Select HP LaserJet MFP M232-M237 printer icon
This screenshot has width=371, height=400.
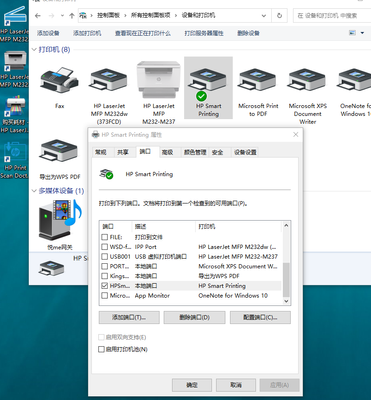[159, 80]
